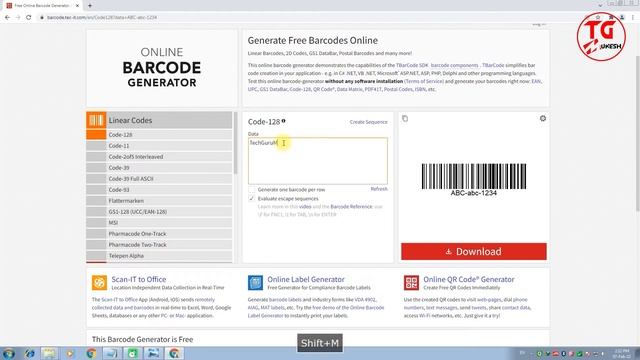Select Code-93 in the barcode list

[x=159, y=190]
